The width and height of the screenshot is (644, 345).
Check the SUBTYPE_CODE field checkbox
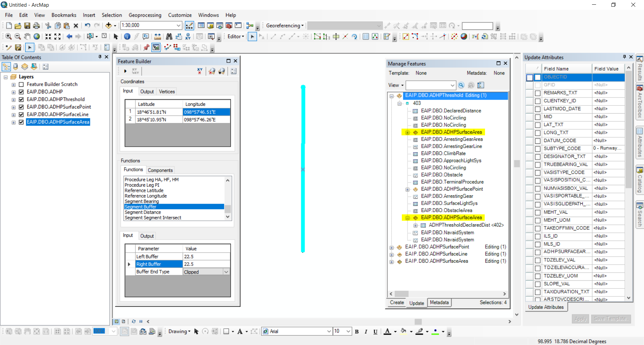click(538, 149)
